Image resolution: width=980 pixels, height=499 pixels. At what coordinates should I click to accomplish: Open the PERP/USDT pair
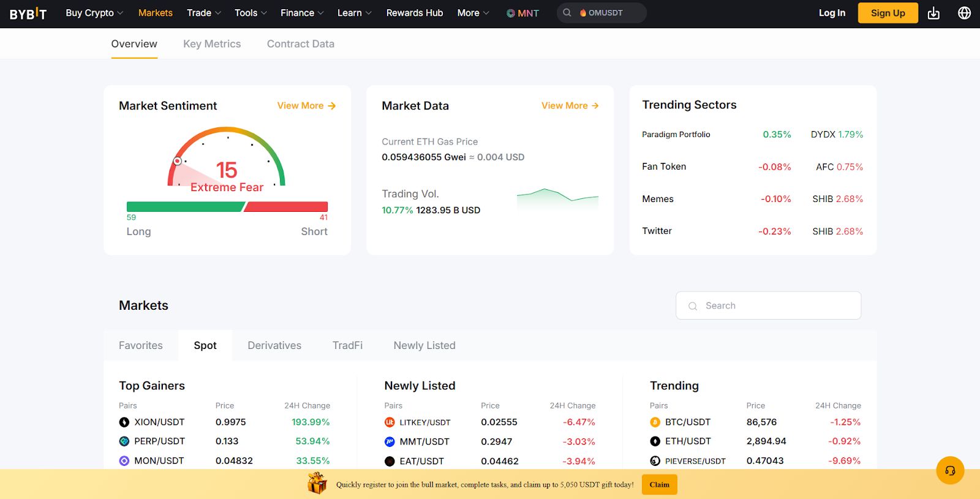click(159, 441)
